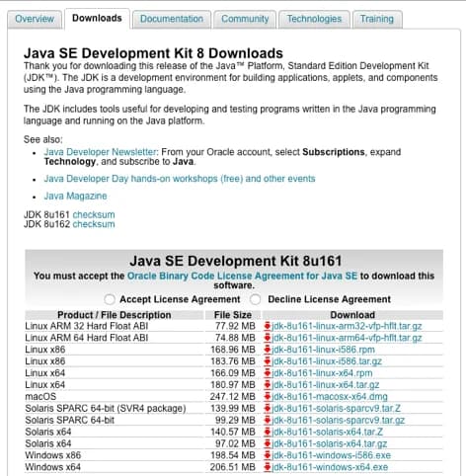The height and width of the screenshot is (476, 466).
Task: Click the download icon beside jdk-8u161-linux-arm64-vfp-hflt.tar.gz
Action: click(x=268, y=338)
